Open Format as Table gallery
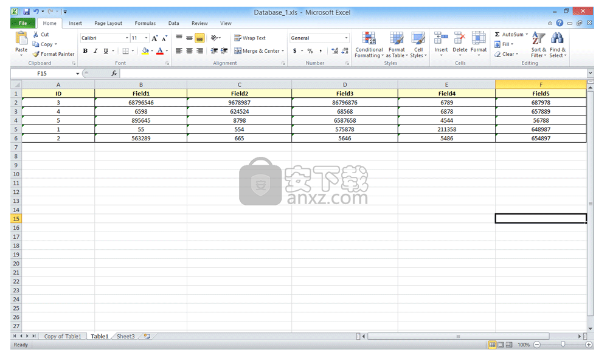Viewport: 610px width, 364px height. click(x=397, y=45)
